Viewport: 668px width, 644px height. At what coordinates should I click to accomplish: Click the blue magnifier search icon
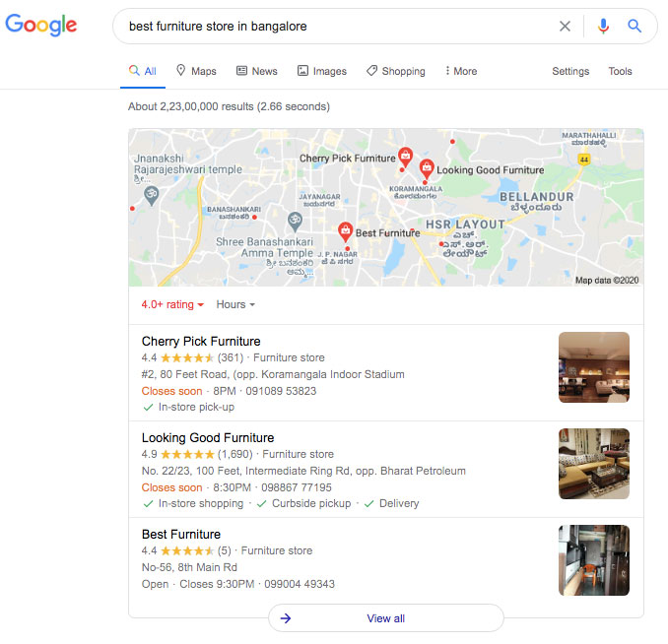[635, 26]
